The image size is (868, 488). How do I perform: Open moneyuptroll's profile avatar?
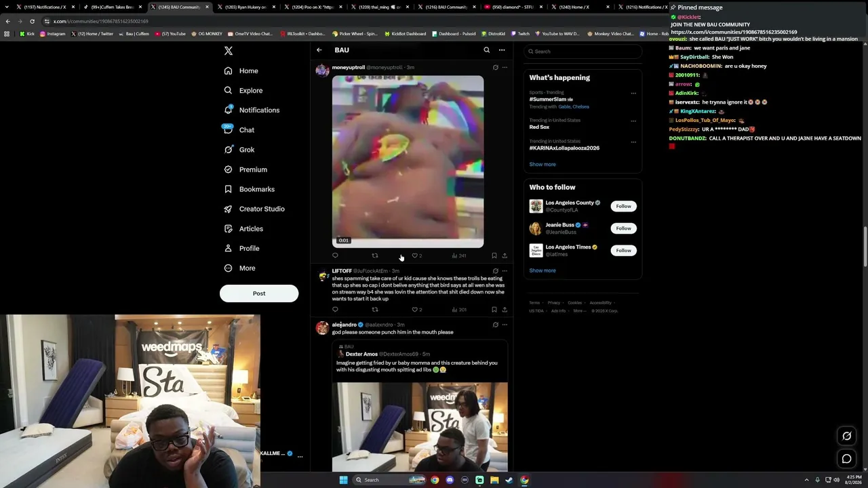click(323, 71)
